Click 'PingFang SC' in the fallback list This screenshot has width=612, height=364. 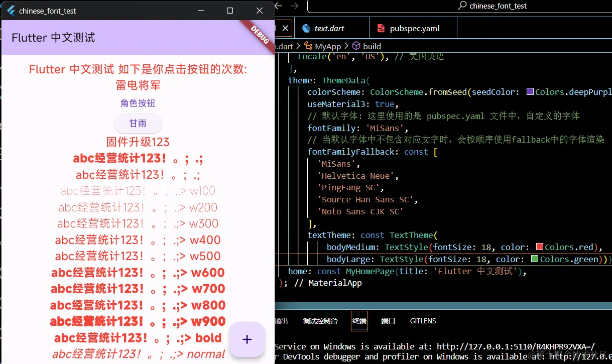[350, 187]
